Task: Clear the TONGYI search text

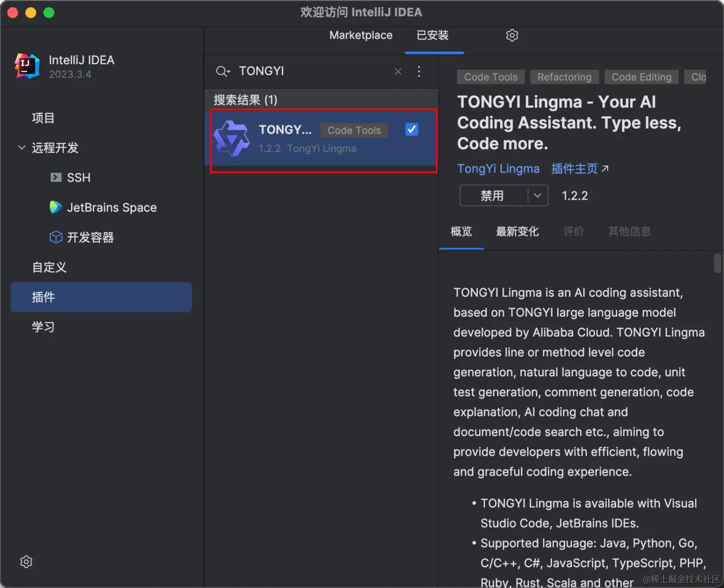Action: pyautogui.click(x=398, y=71)
